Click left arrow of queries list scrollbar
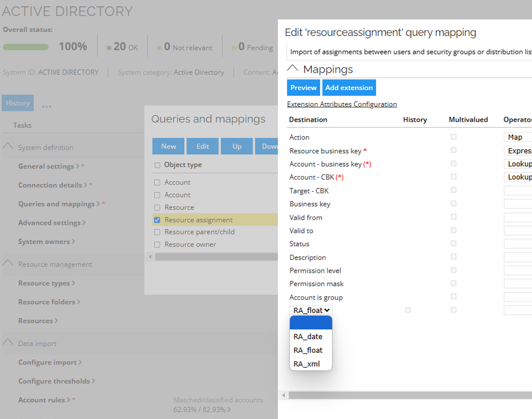Viewport: 532px width, 419px height. click(x=150, y=257)
